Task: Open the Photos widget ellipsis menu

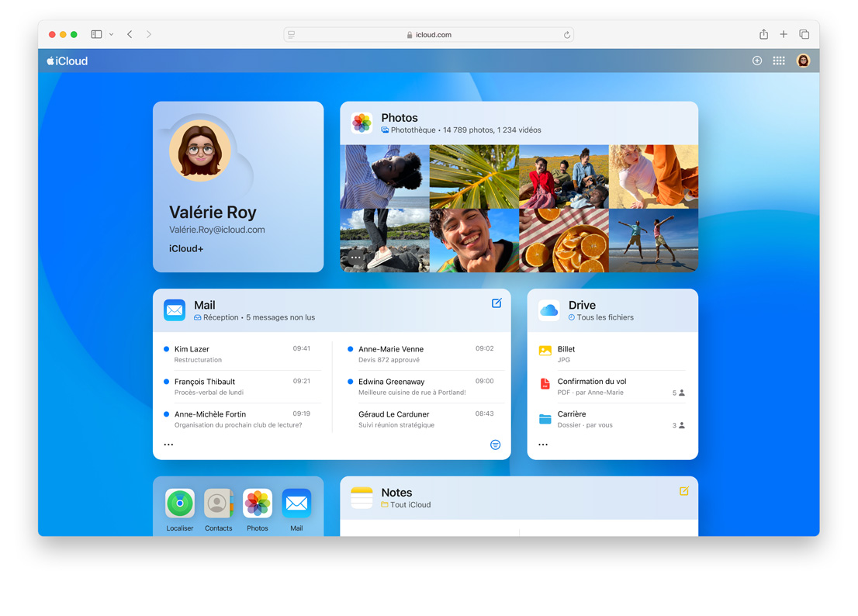Action: (355, 256)
